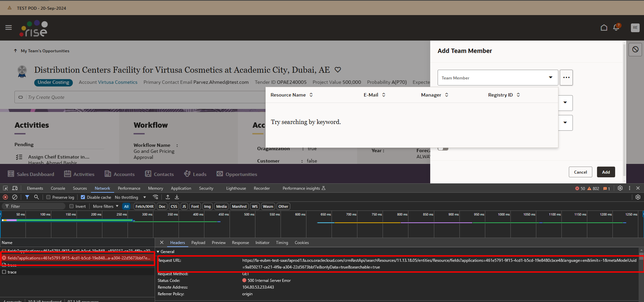644x302 pixels.
Task: Toggle the network filter funnel icon
Action: 27,197
